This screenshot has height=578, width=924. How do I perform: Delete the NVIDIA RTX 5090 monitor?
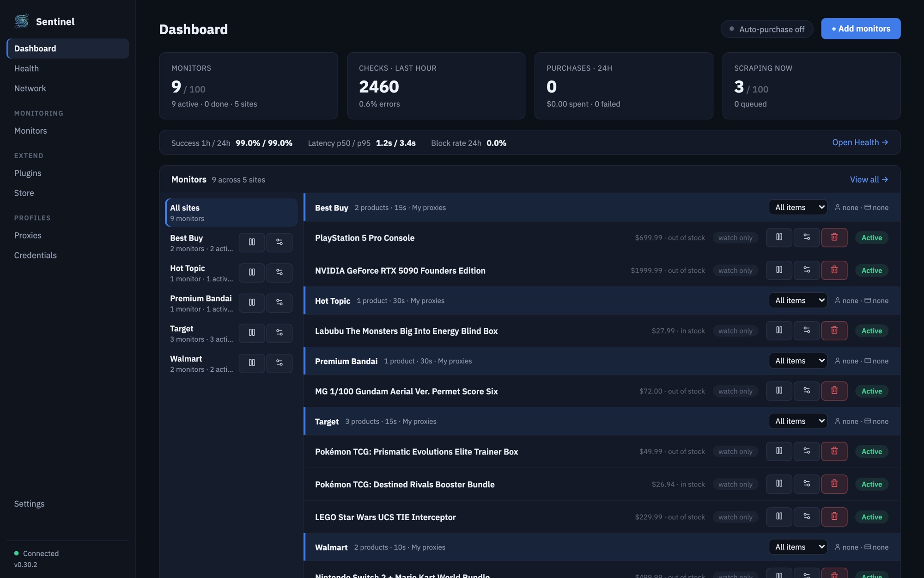(834, 270)
